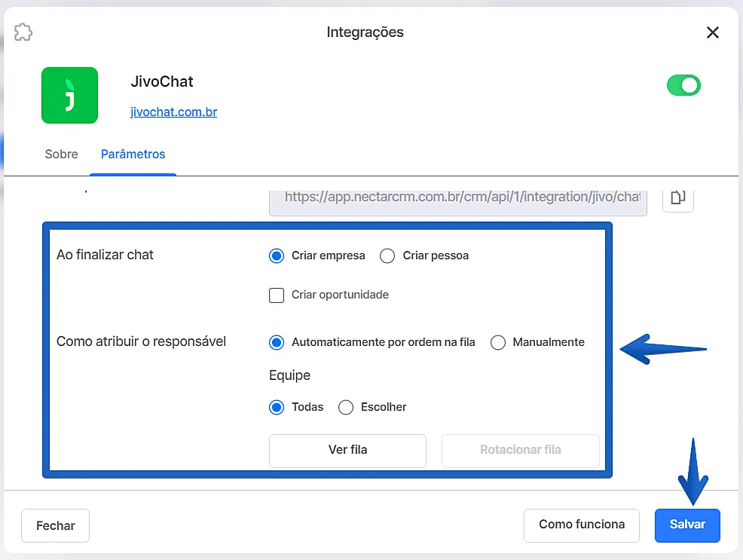Click the Fechar button

56,525
